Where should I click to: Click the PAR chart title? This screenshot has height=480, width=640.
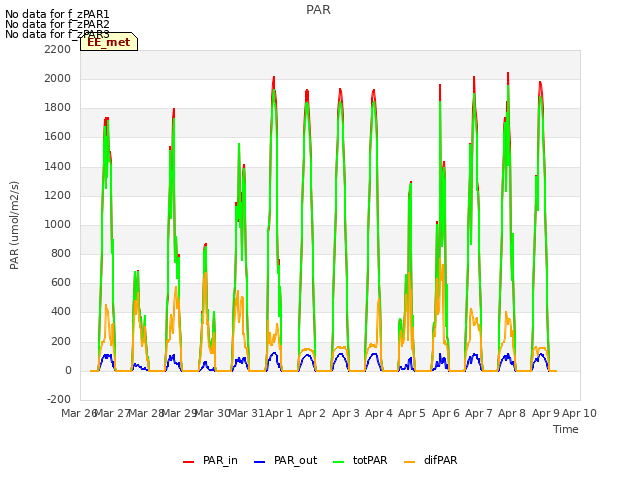pos(318,10)
